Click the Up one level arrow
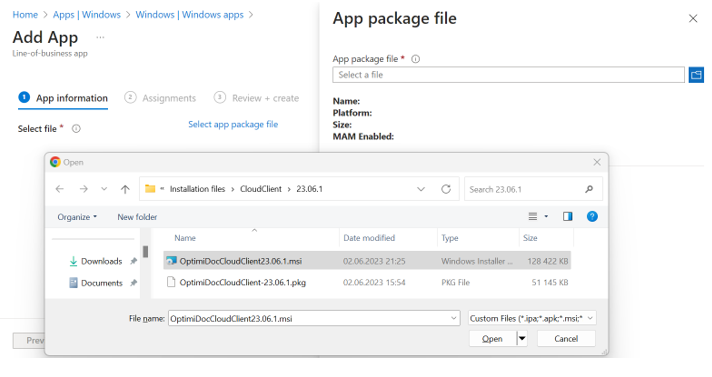Screen dimensions: 712x377 [125, 189]
